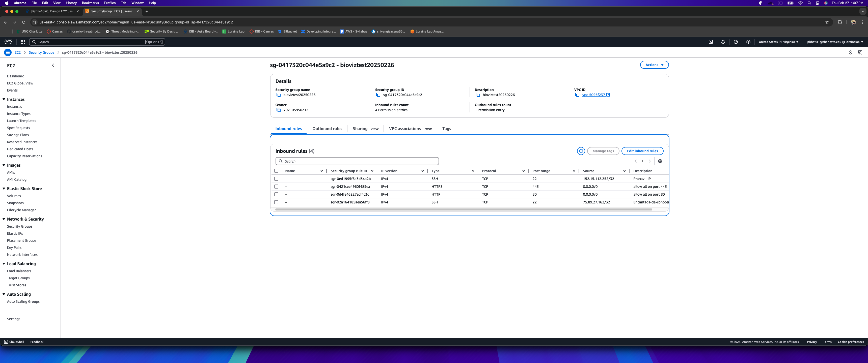Refresh the inbound rules table

581,151
